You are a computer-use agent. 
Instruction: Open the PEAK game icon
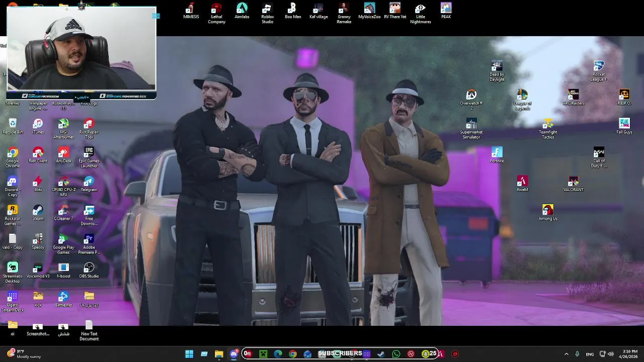(x=446, y=11)
